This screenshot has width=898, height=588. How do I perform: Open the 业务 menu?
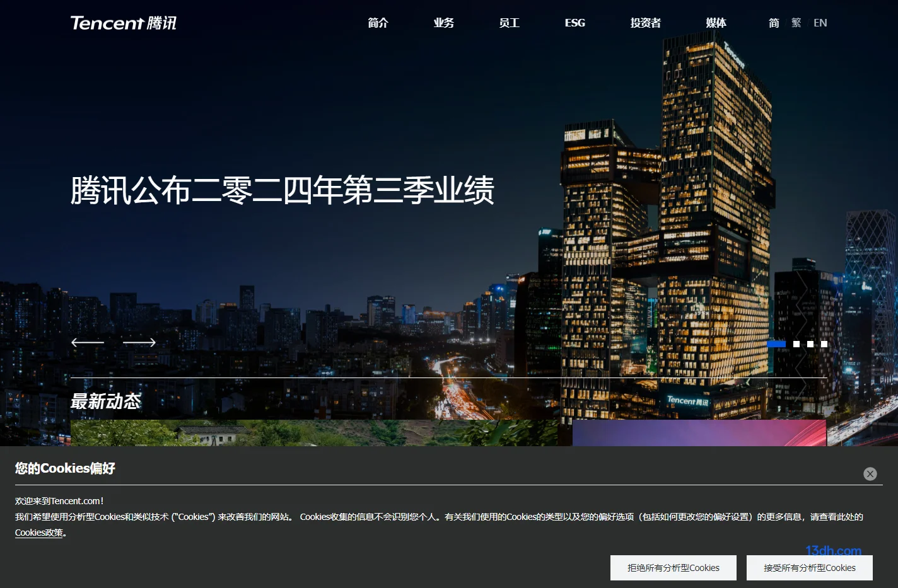coord(444,23)
